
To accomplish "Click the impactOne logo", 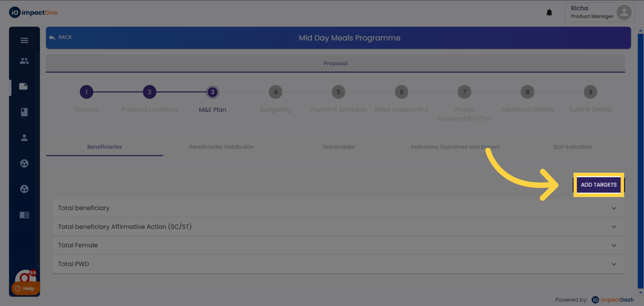I will tap(33, 13).
